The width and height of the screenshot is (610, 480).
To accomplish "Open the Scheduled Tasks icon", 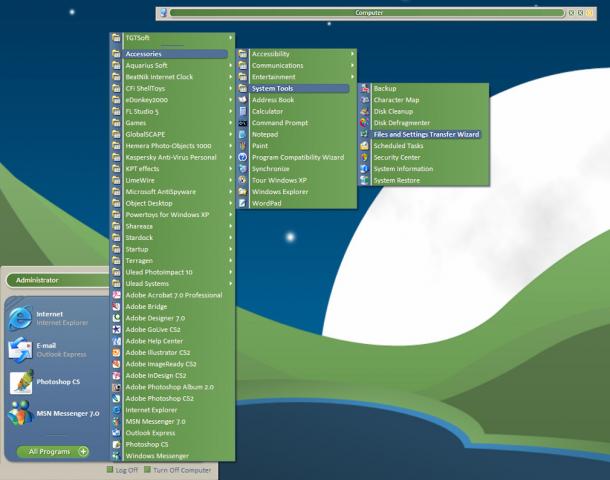I will pyautogui.click(x=365, y=146).
